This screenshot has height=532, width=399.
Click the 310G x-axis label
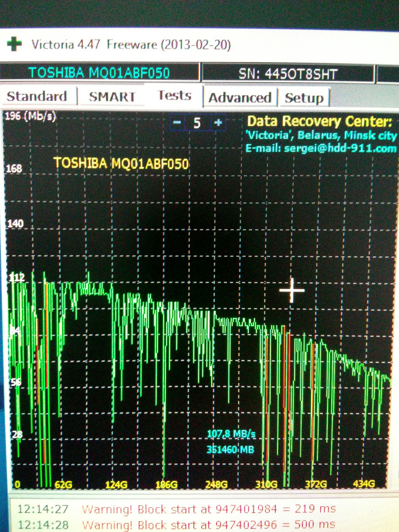[266, 484]
